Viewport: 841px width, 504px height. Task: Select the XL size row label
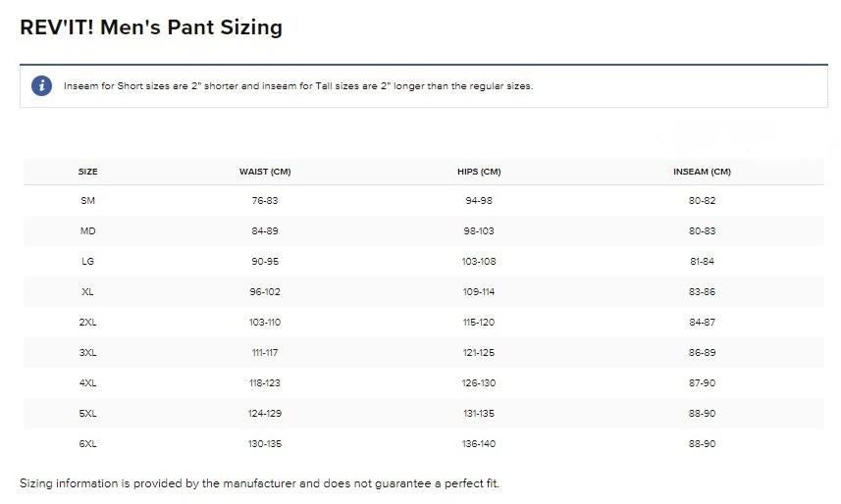coord(88,292)
